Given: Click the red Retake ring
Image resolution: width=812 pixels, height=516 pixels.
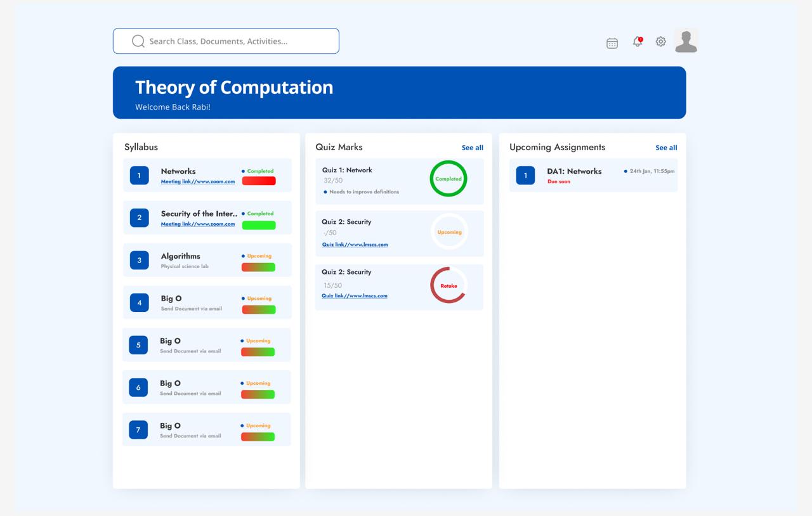Looking at the screenshot, I should click(449, 285).
